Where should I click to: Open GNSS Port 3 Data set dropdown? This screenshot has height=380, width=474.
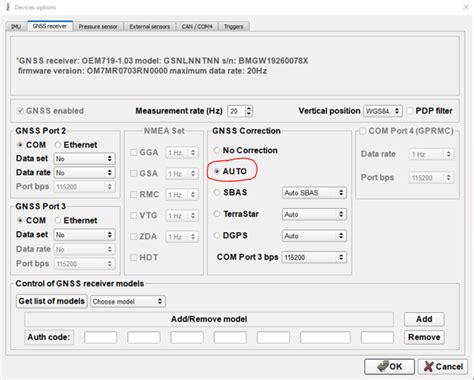pos(84,235)
